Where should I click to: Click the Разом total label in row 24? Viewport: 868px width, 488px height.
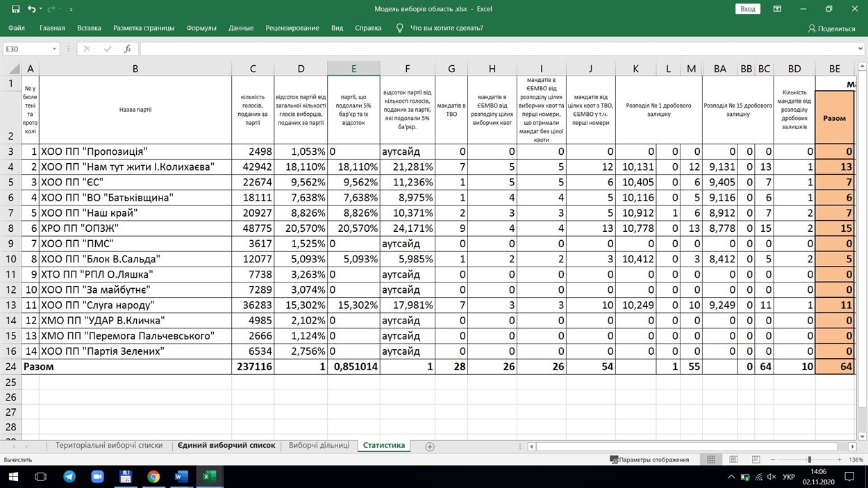(38, 367)
